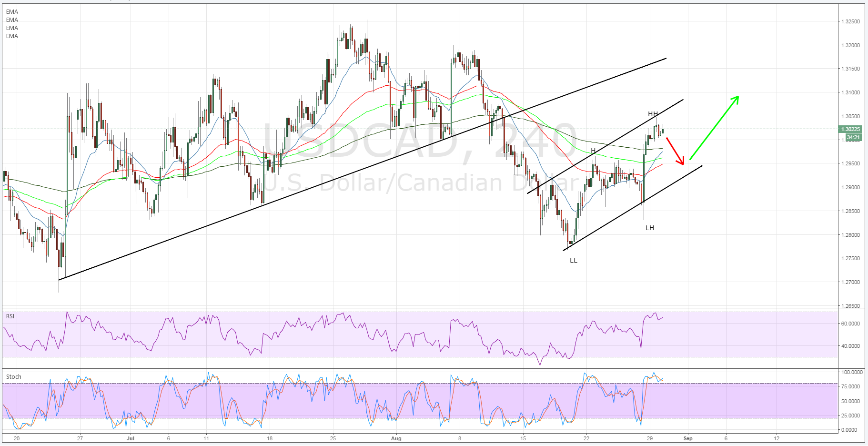Click the 1.32500 price axis label

pyautogui.click(x=850, y=21)
